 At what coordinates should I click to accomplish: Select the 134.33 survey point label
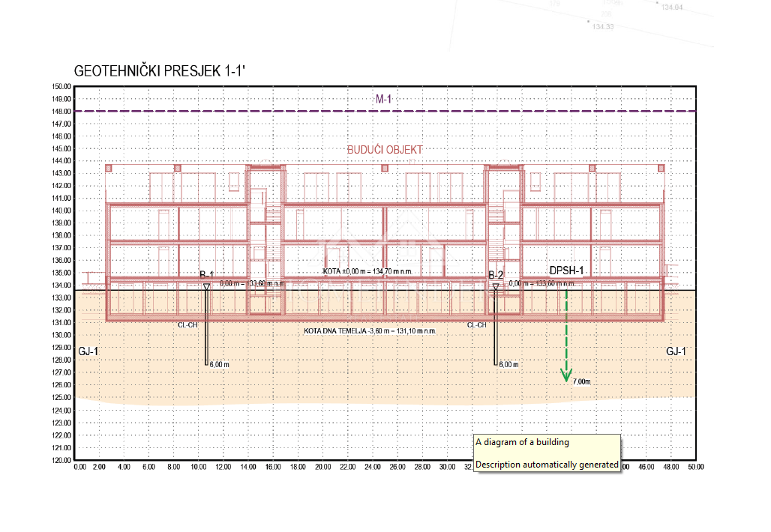click(603, 26)
